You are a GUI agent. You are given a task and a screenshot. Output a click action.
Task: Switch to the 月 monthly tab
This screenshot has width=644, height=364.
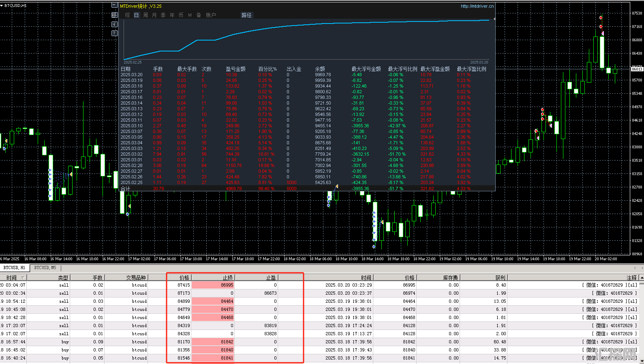(154, 15)
